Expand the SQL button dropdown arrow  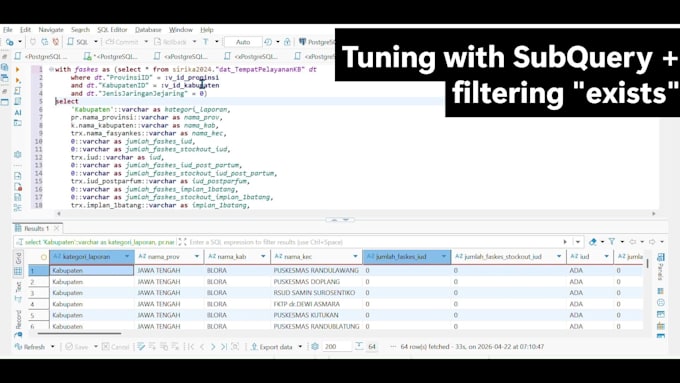[95, 42]
